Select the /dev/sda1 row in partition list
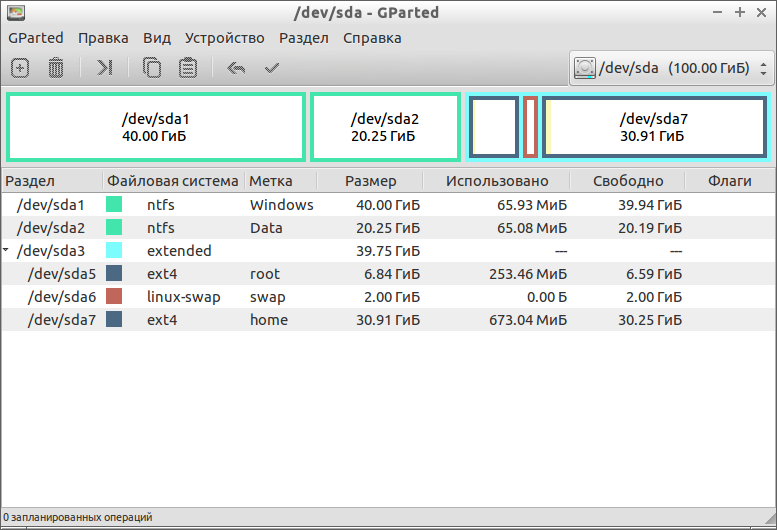 pos(388,205)
